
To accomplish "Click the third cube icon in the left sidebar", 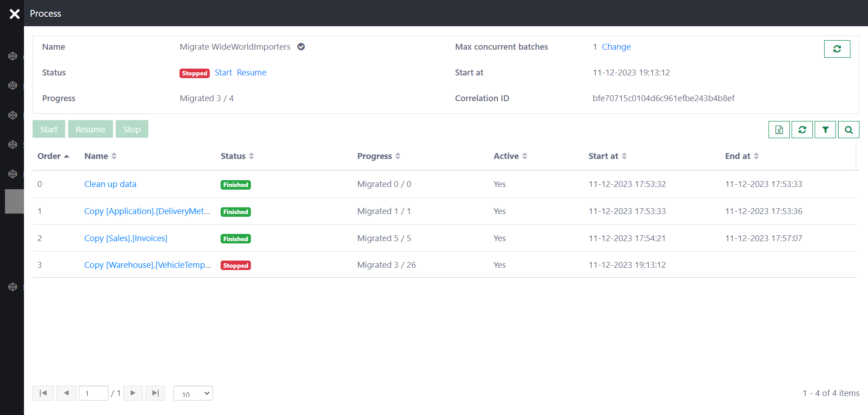I will click(13, 115).
